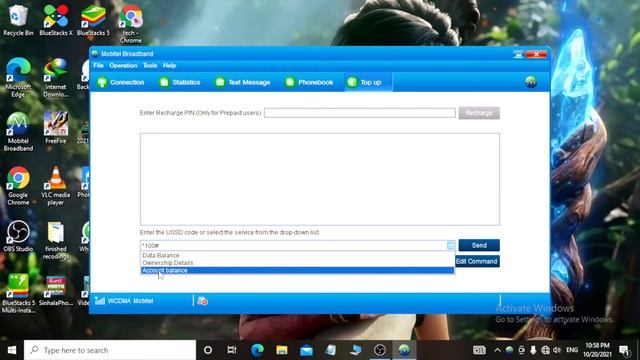The height and width of the screenshot is (360, 640).
Task: Open the Tools menu
Action: point(150,65)
